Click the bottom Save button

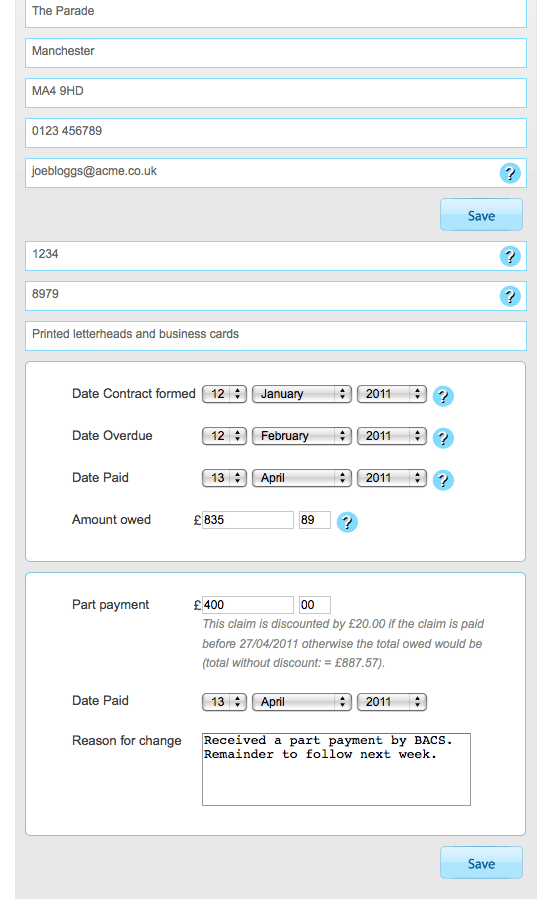(x=481, y=863)
